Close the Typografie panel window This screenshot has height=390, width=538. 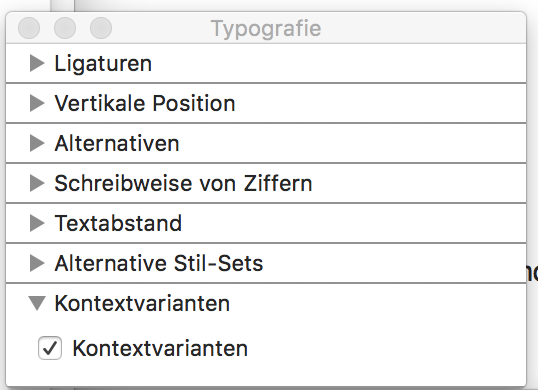(29, 28)
